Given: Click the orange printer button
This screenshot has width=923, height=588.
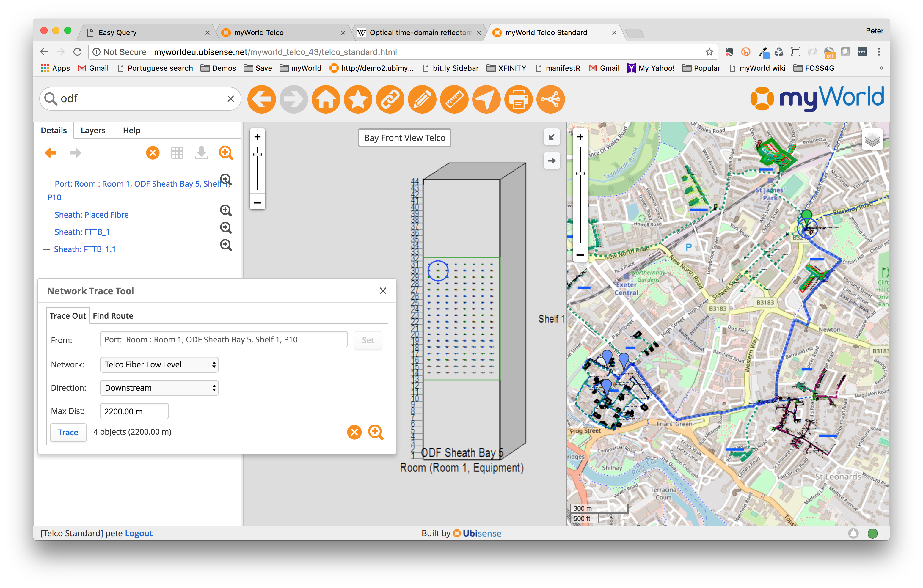Looking at the screenshot, I should pos(519,99).
